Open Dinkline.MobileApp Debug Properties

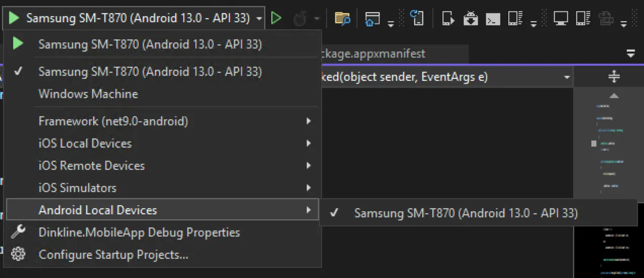tap(163, 232)
